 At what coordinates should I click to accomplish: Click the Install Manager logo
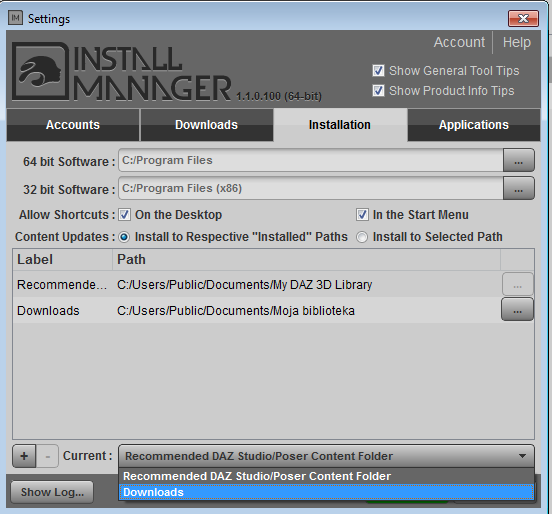(121, 72)
